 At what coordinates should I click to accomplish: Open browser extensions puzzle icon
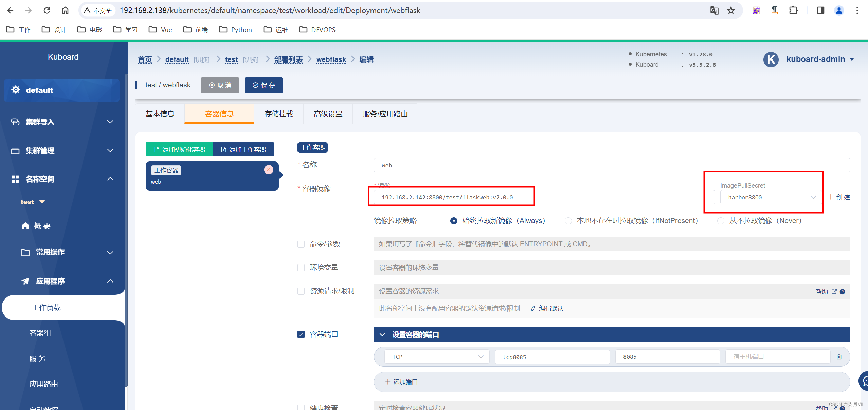point(793,10)
